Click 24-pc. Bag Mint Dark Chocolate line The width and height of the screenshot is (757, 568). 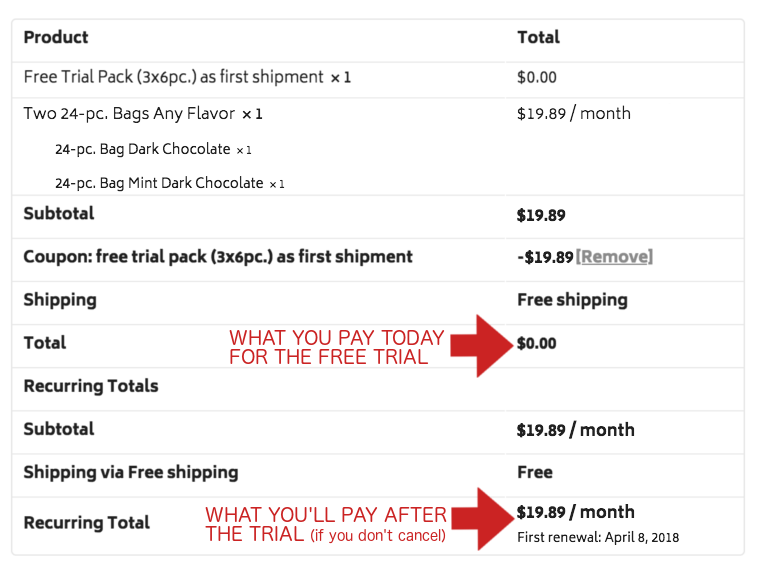(169, 183)
